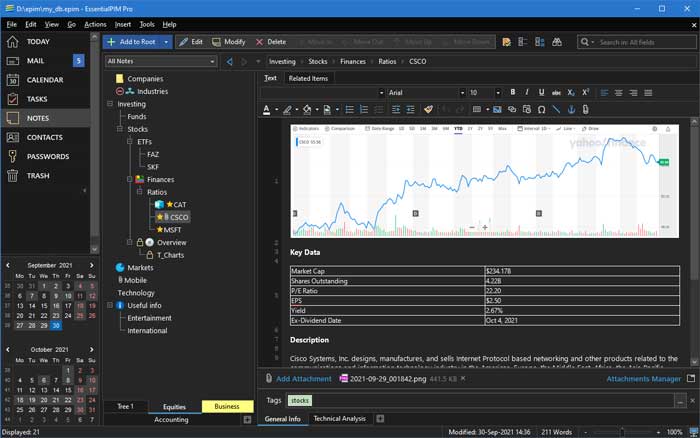Image resolution: width=700 pixels, height=438 pixels.
Task: Go to next month in September calendar
Action: click(x=92, y=265)
